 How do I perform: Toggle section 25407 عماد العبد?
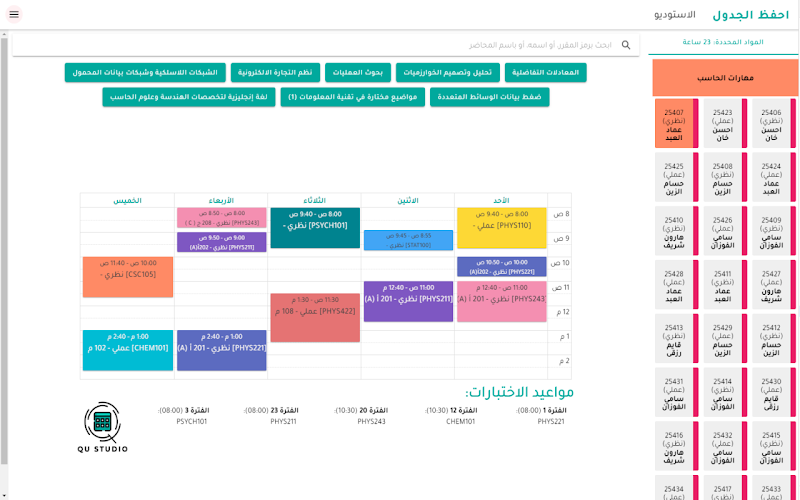[677, 123]
